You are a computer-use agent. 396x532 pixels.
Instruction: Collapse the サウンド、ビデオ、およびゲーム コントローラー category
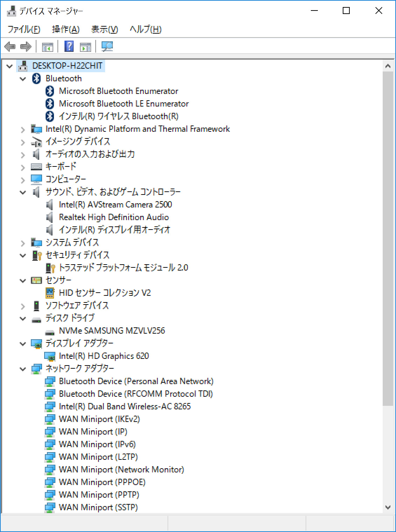click(23, 192)
